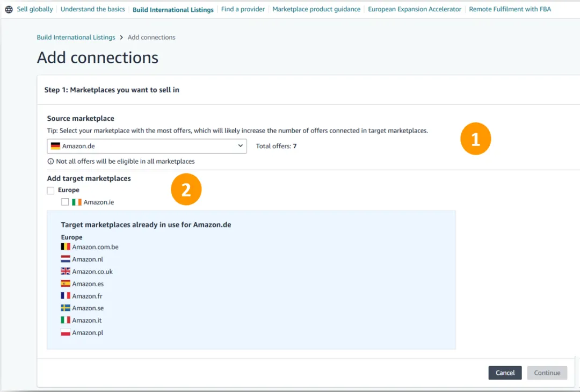
Task: Click the info icon beside eligibility note
Action: (50, 162)
